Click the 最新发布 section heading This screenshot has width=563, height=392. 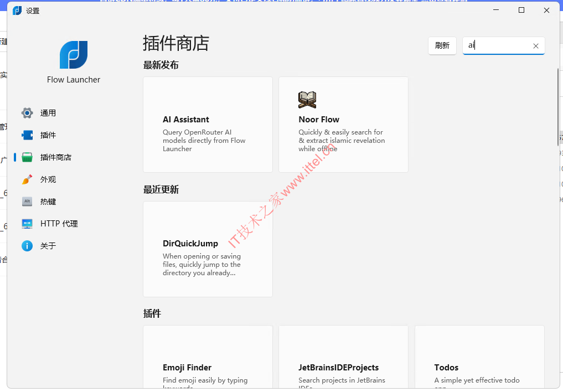tap(161, 65)
